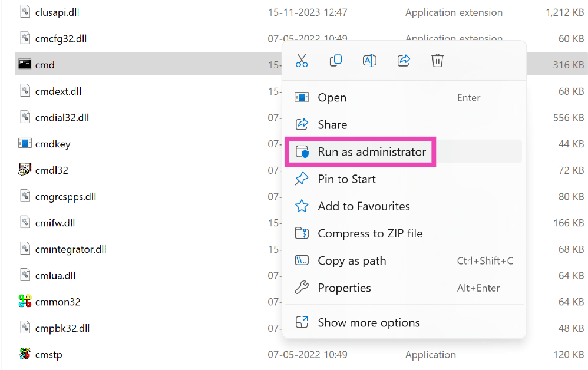This screenshot has height=370, width=588.
Task: Click the cmd terminal icon
Action: tap(24, 64)
